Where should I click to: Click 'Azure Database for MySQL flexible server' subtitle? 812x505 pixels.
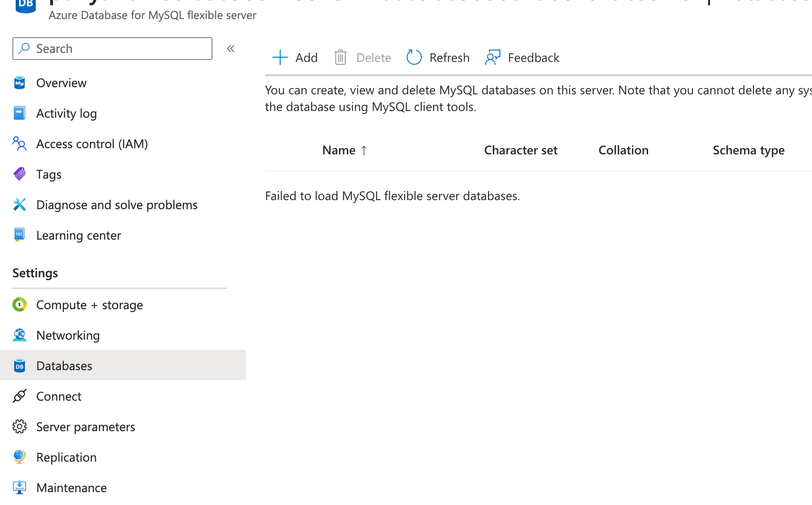[152, 15]
